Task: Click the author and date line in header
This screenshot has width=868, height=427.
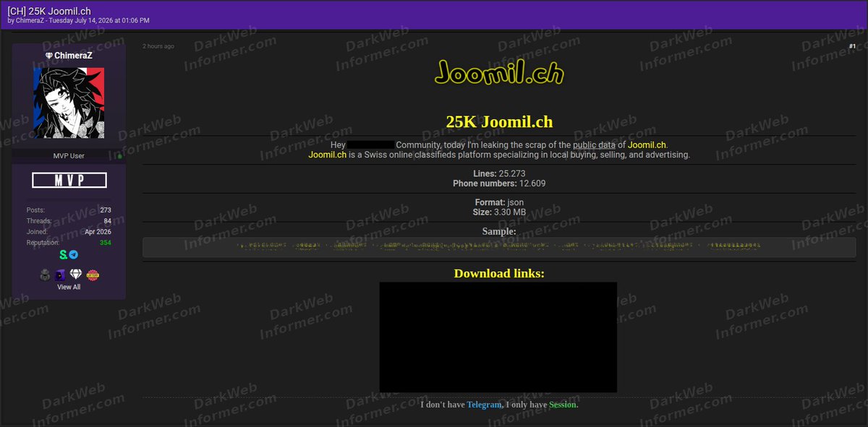Action: point(78,21)
